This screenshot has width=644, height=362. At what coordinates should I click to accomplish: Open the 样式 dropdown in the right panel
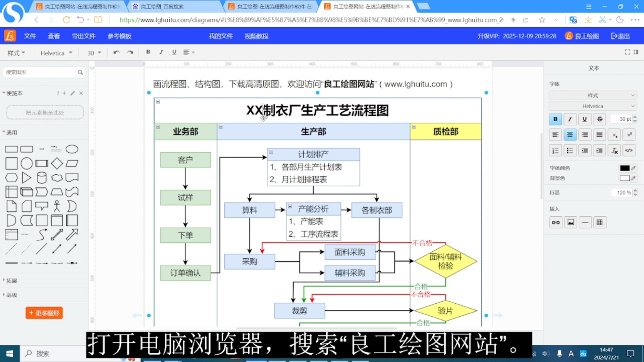pos(593,95)
